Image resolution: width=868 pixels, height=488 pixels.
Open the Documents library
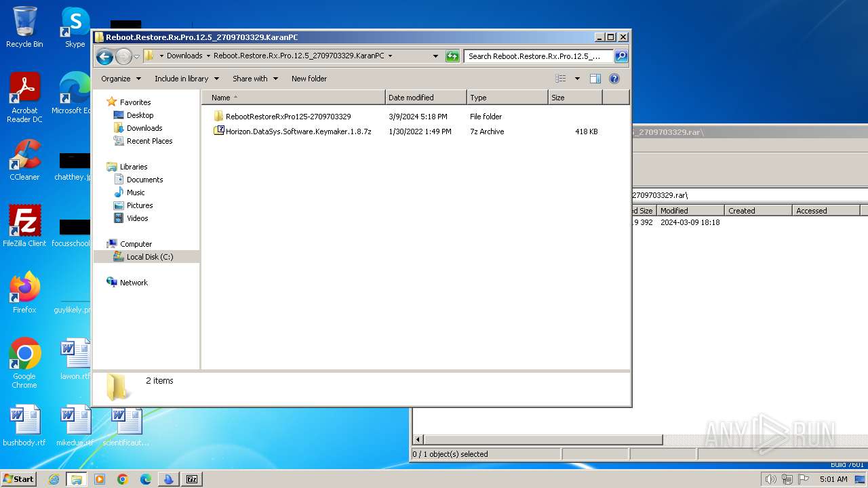pyautogui.click(x=144, y=180)
